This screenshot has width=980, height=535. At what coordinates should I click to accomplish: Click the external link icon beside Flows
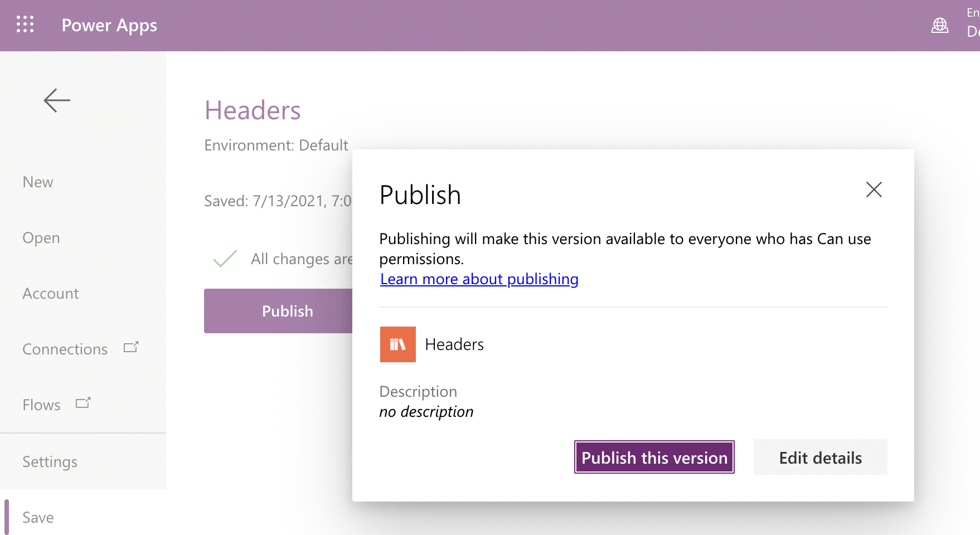tap(83, 403)
